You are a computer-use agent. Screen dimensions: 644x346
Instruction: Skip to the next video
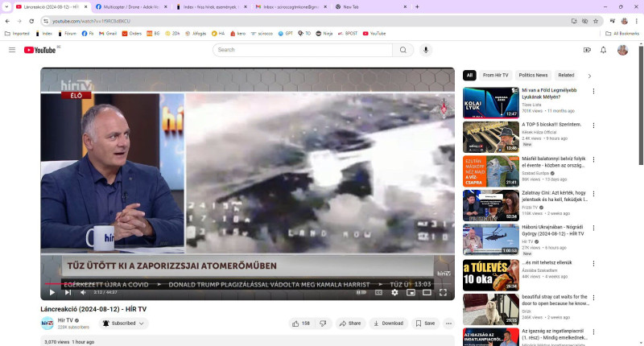(68, 292)
